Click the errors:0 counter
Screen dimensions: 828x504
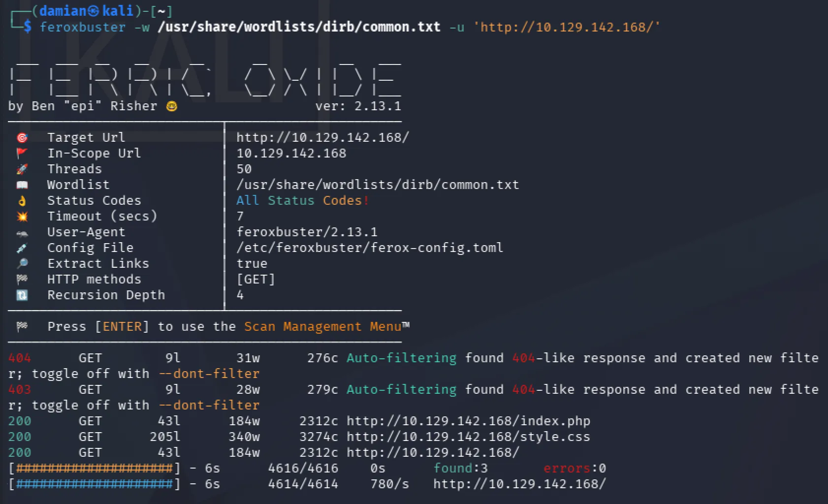[575, 468]
